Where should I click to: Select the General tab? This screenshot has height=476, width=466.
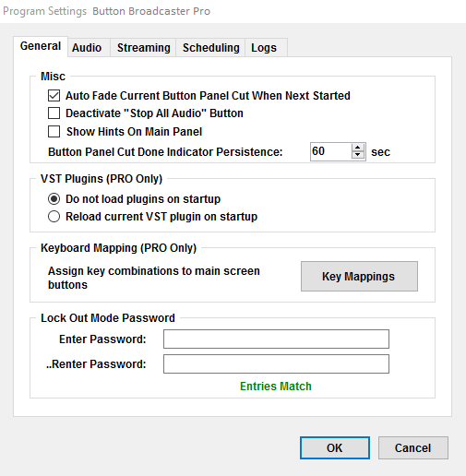(41, 46)
